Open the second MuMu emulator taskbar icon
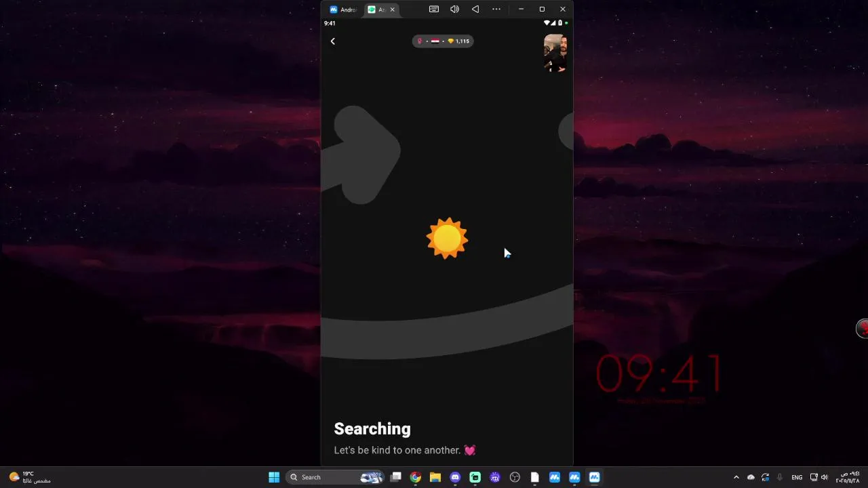Screen dimensions: 868x488 pos(574,477)
